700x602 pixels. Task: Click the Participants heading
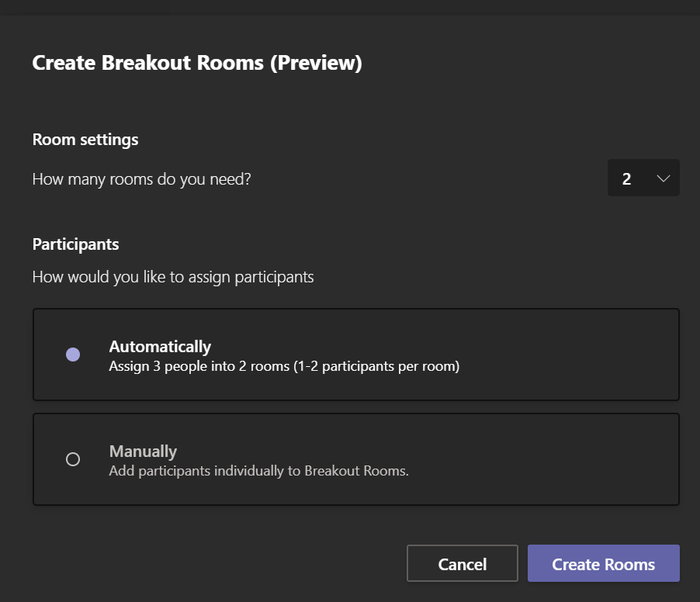pyautogui.click(x=75, y=244)
